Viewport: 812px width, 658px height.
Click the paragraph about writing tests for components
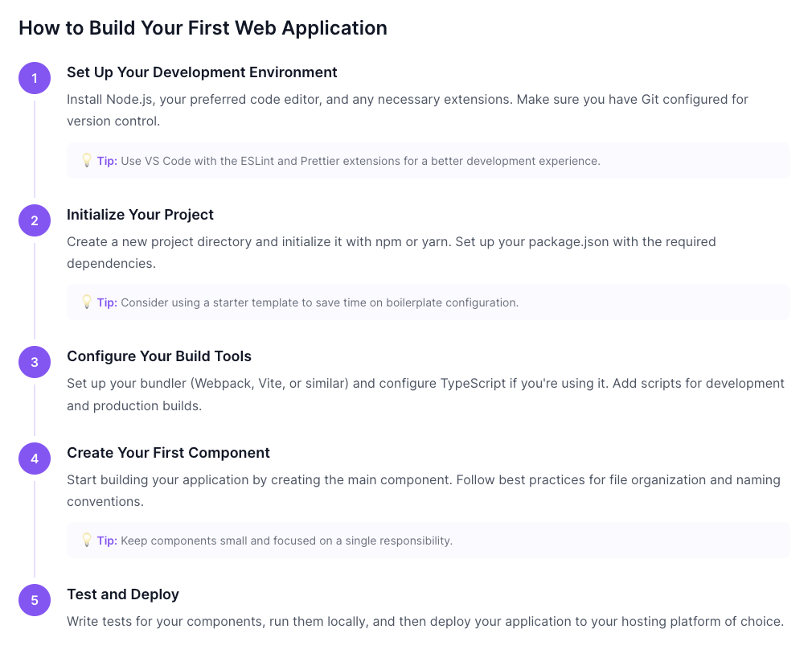424,622
